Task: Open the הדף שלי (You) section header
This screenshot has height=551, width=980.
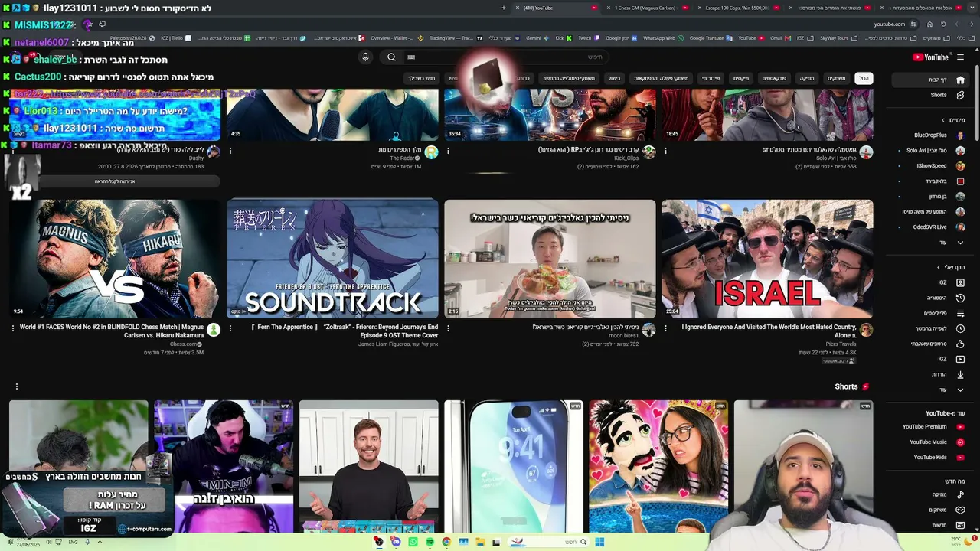Action: tap(952, 267)
